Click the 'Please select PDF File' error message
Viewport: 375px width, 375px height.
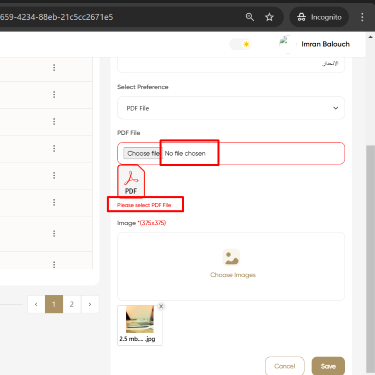pos(144,205)
